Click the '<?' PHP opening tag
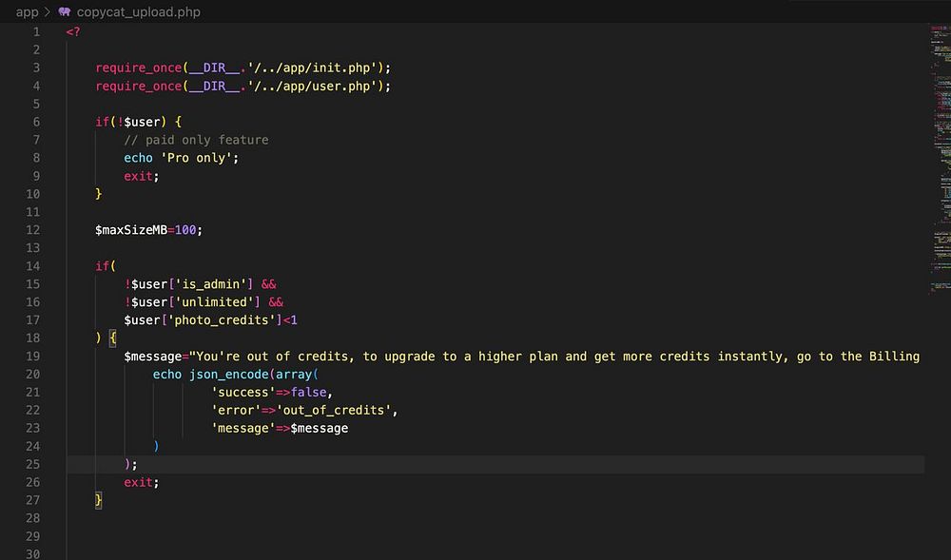Screen dimensions: 951x560 pos(73,31)
